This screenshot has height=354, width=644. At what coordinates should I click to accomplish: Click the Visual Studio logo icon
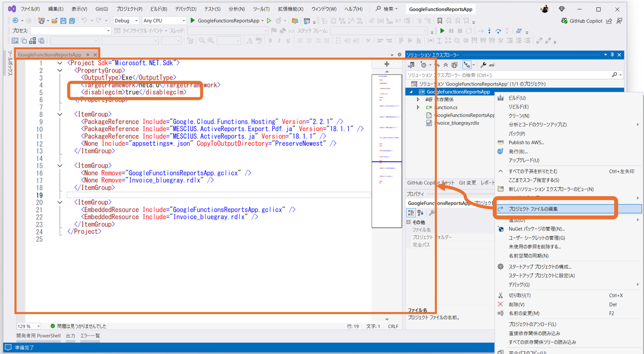pyautogui.click(x=12, y=9)
